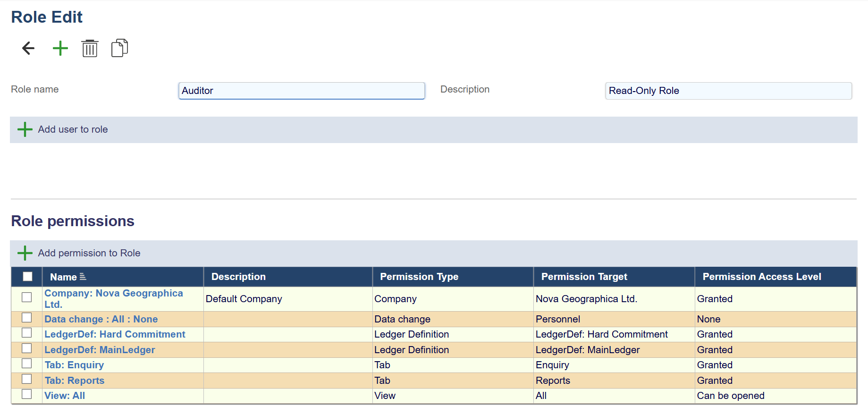This screenshot has height=415, width=868.
Task: Click the copy role icon
Action: (x=119, y=48)
